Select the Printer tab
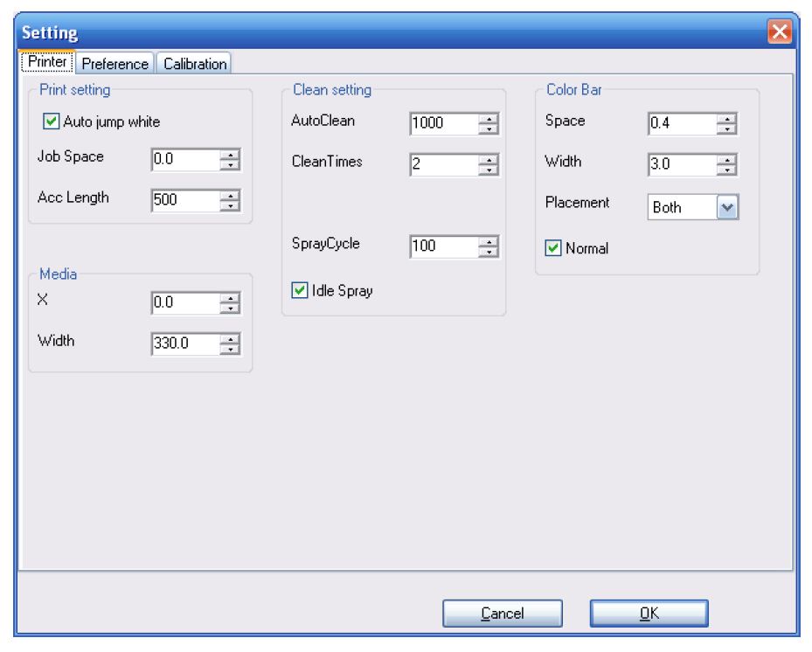Screen dimensions: 812x652 pyautogui.click(x=47, y=63)
